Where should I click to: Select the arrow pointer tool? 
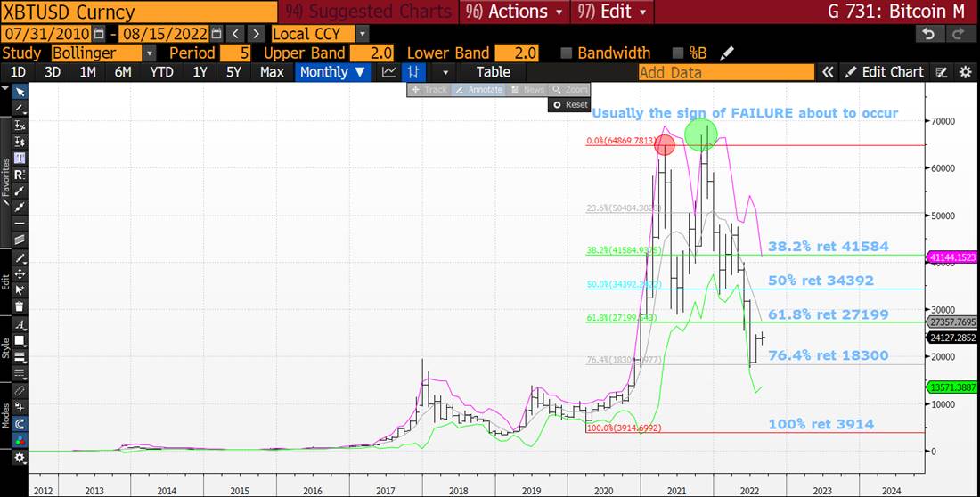pyautogui.click(x=20, y=93)
